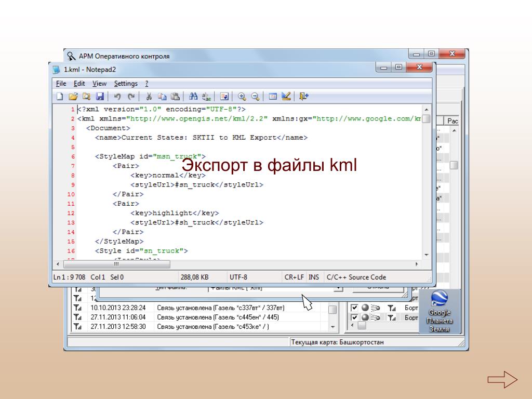
Task: Toggle word wrap toolbar icon
Action: 224,97
